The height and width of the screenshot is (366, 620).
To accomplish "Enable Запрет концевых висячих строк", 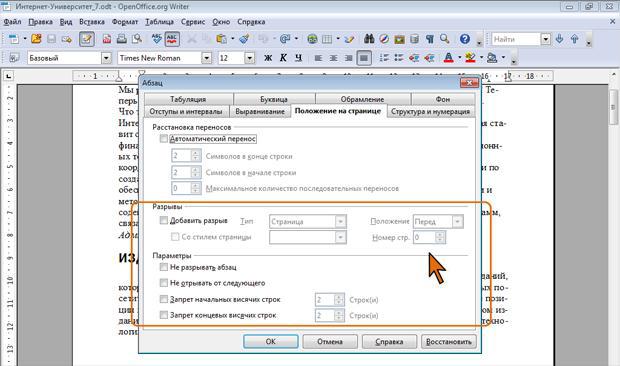I will tap(163, 315).
